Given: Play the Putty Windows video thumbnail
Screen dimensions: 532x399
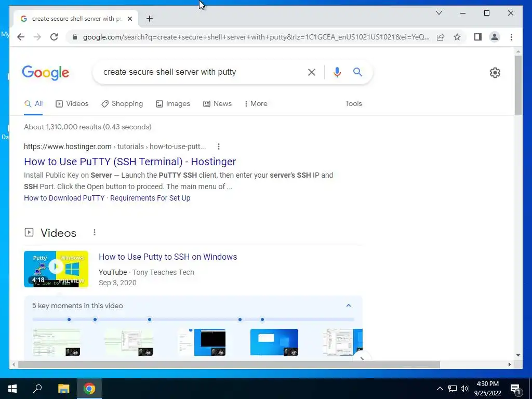Looking at the screenshot, I should click(x=56, y=269).
